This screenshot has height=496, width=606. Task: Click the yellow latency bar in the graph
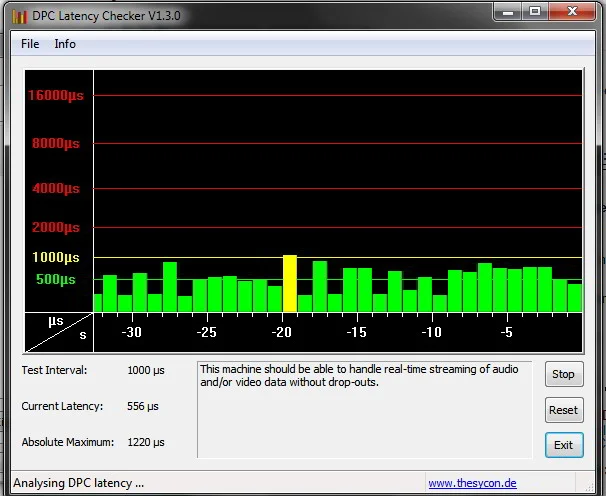[290, 284]
